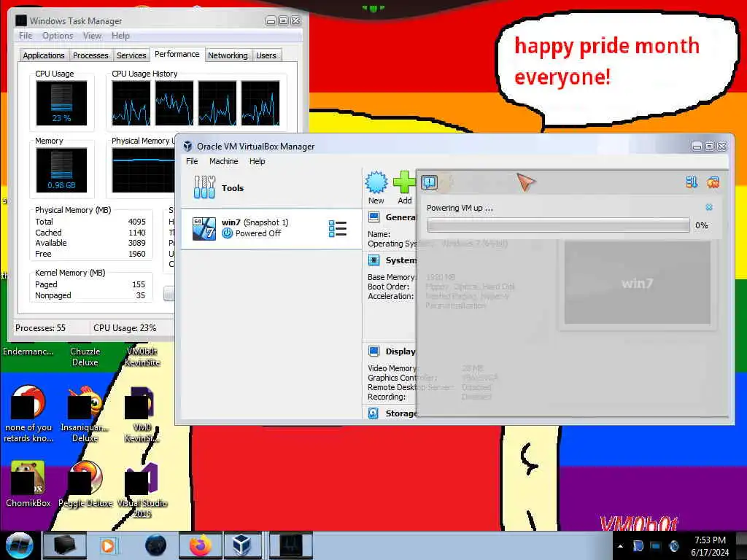The width and height of the screenshot is (747, 560).
Task: Show hidden system tray icons arrow
Action: point(620,546)
